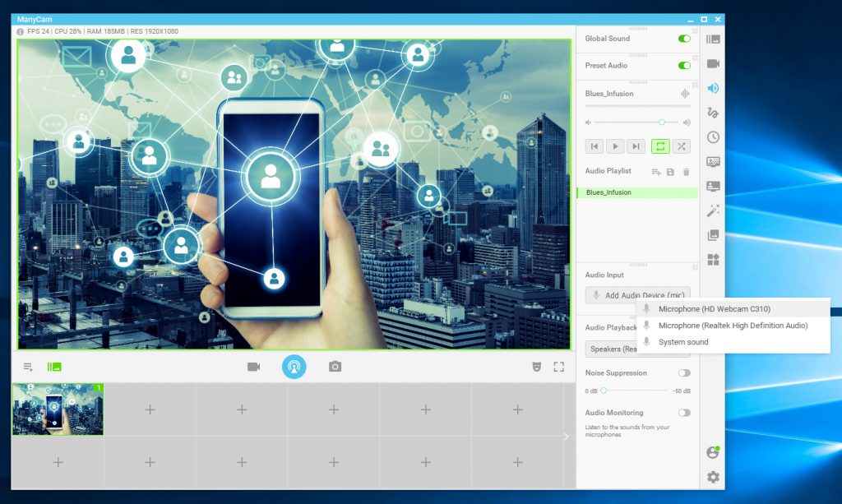Start broadcasting with the blue broadcast icon
Image resolution: width=842 pixels, height=504 pixels.
pos(294,367)
